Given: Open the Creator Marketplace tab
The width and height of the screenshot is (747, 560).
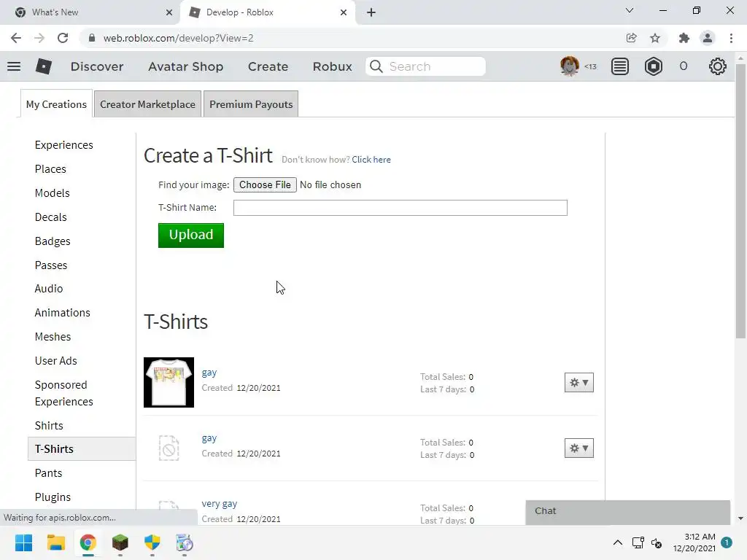Looking at the screenshot, I should tap(147, 104).
